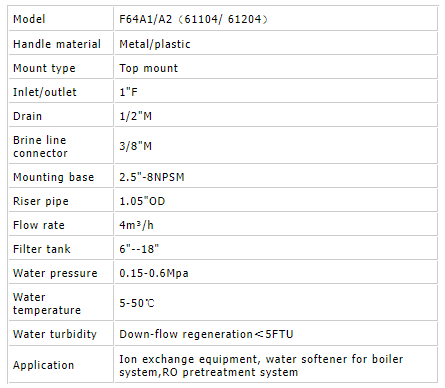Click the 3/8"M brine connector value
Screen dimensions: 445x388
click(x=136, y=146)
